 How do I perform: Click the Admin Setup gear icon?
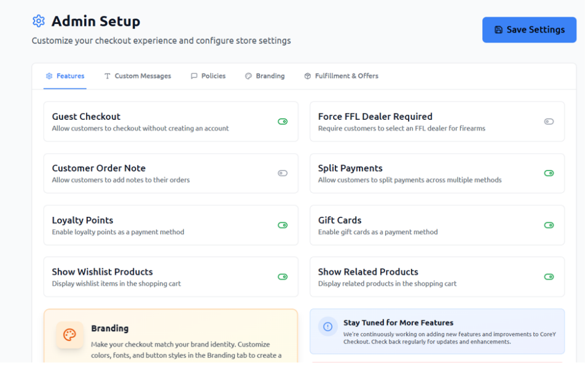click(39, 21)
